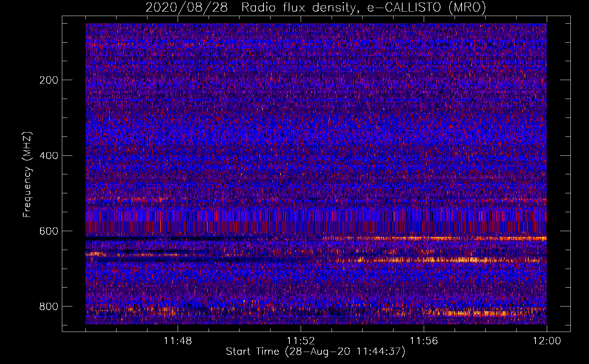Select the 600 frequency tick label
589x364 pixels.
pyautogui.click(x=49, y=231)
